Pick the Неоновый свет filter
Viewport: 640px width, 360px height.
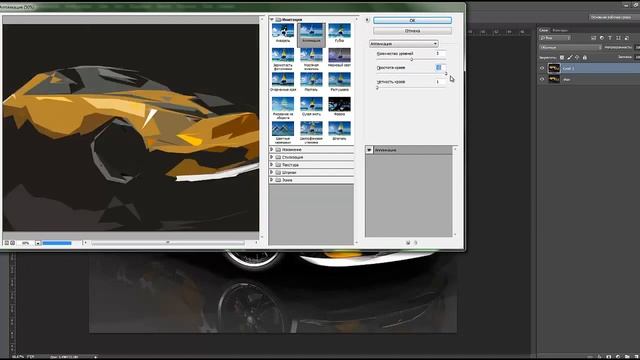pyautogui.click(x=340, y=56)
